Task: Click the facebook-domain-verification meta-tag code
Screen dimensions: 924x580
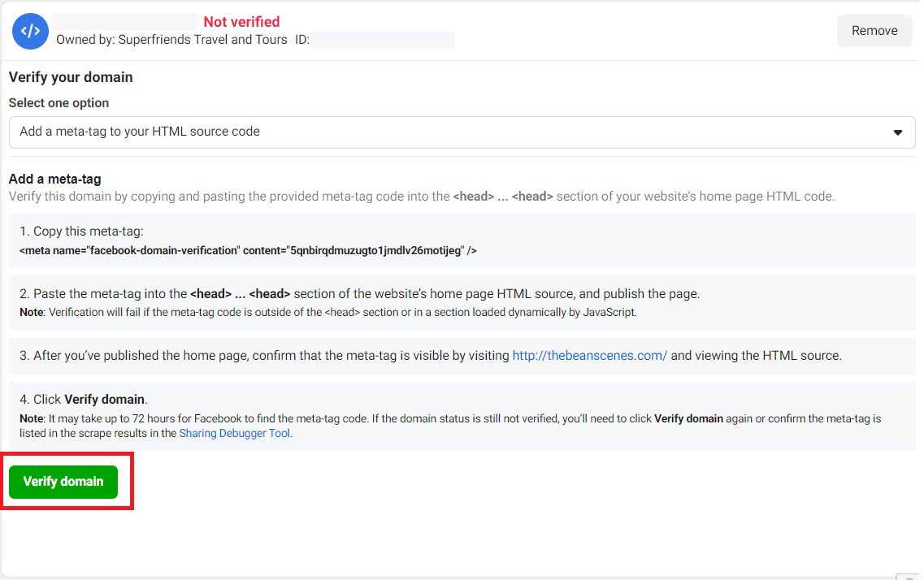Action: pyautogui.click(x=248, y=251)
